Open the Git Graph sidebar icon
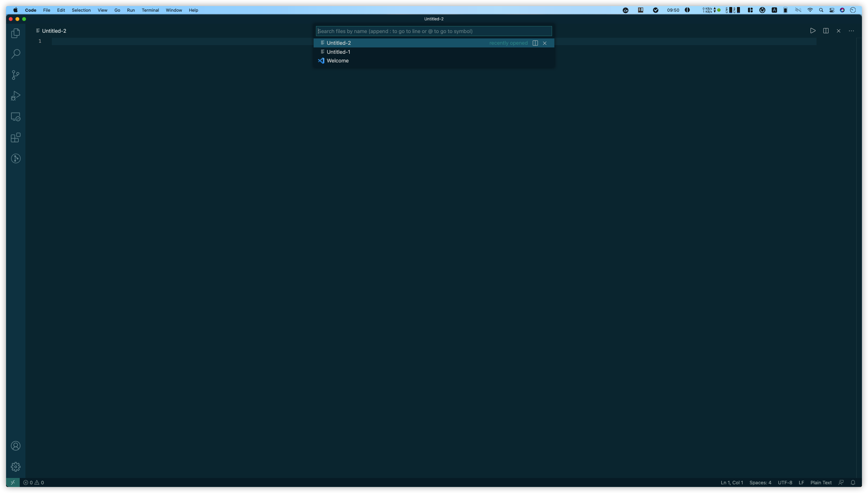The image size is (868, 493). [x=16, y=158]
